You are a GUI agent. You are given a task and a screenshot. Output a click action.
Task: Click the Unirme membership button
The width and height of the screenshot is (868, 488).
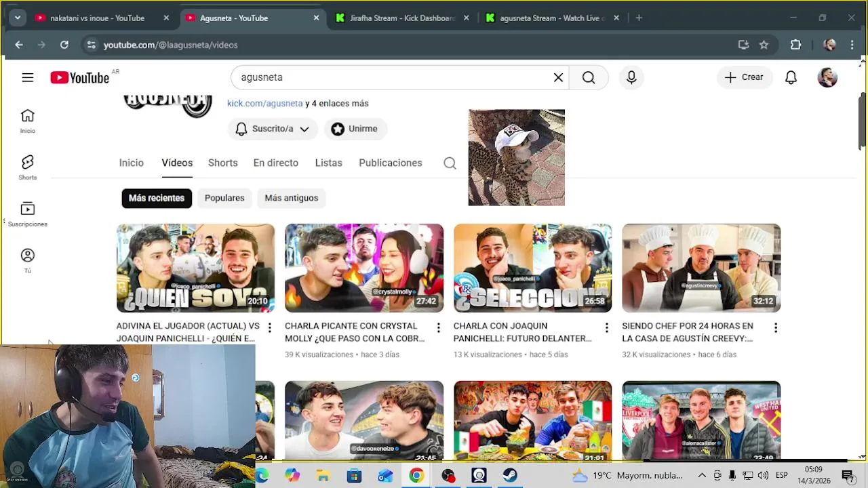click(354, 129)
